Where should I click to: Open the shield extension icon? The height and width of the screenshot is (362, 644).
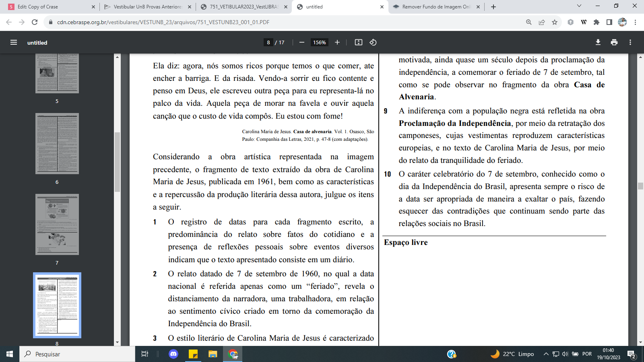pyautogui.click(x=570, y=22)
